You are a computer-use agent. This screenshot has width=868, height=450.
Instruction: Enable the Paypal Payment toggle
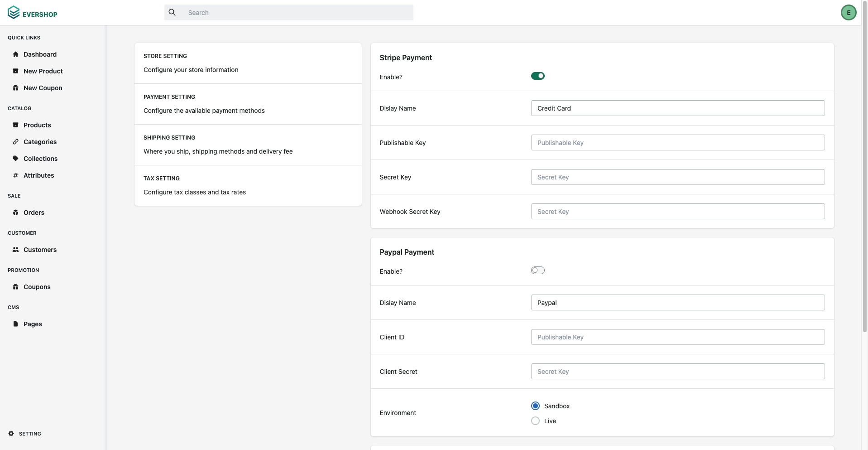pos(537,270)
